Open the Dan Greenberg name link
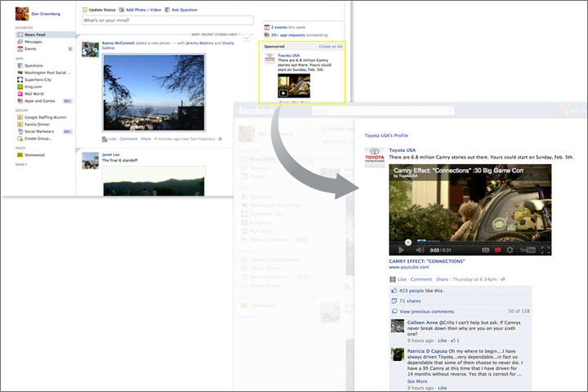The height and width of the screenshot is (392, 588). coord(46,14)
